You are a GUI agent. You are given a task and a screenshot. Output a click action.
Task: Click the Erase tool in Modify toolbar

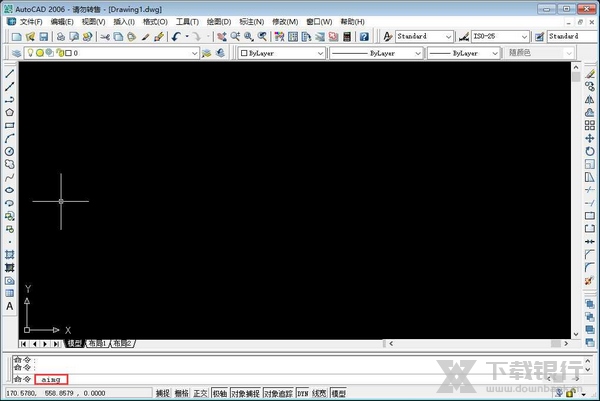point(589,73)
